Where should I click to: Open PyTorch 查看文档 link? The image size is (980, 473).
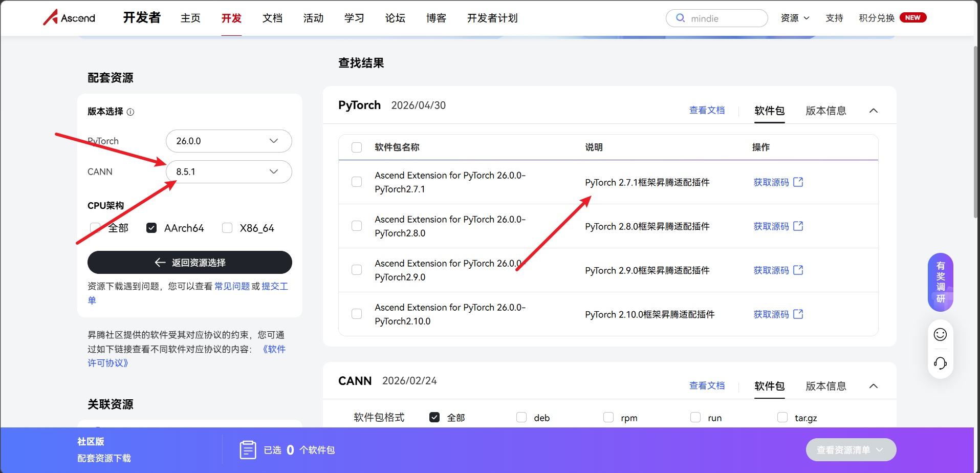[707, 110]
